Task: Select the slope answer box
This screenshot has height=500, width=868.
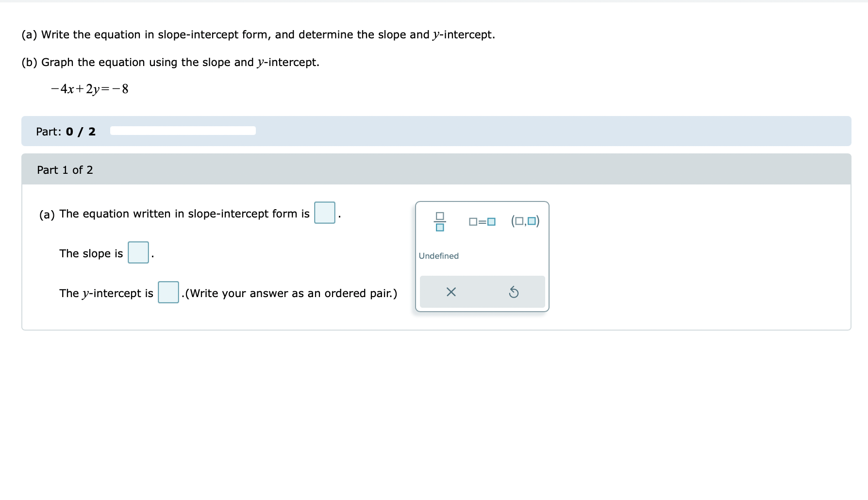Action: 138,252
